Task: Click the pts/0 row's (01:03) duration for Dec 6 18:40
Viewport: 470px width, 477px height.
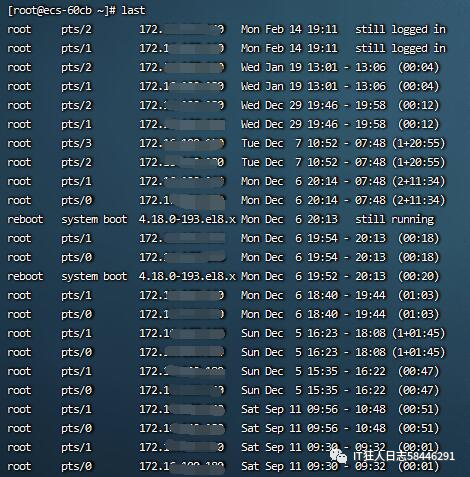Action: click(x=419, y=314)
